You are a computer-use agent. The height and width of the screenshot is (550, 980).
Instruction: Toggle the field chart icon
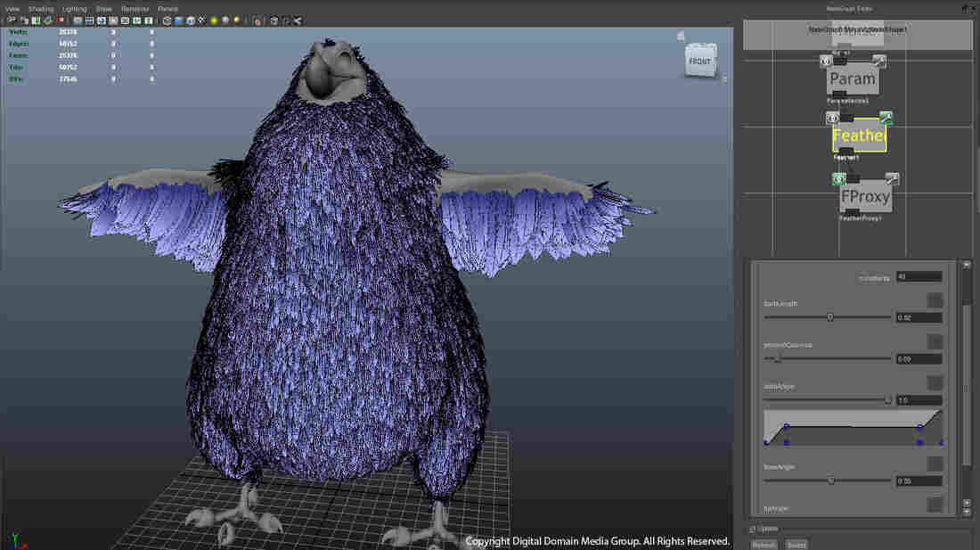(125, 21)
